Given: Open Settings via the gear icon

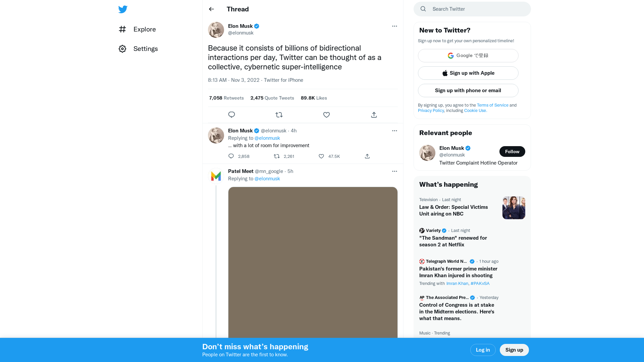Looking at the screenshot, I should 122,49.
